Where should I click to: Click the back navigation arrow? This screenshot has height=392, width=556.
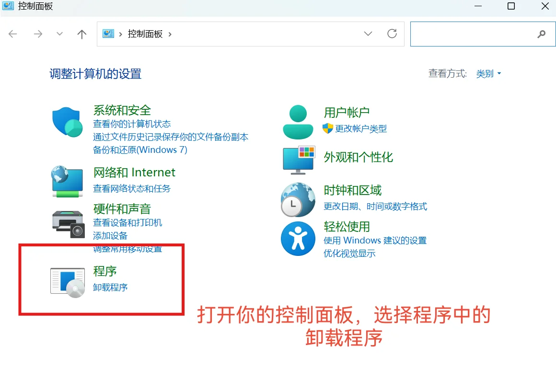click(x=13, y=34)
